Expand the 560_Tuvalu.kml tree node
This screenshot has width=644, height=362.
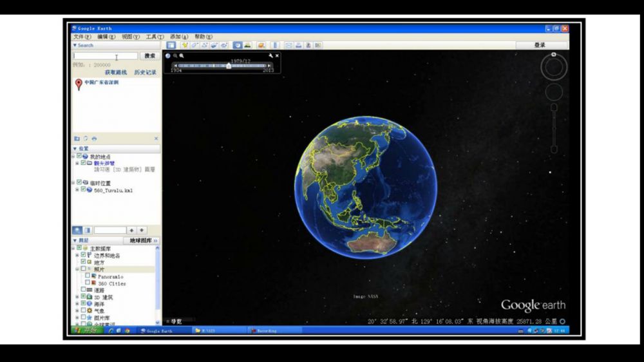[77, 190]
